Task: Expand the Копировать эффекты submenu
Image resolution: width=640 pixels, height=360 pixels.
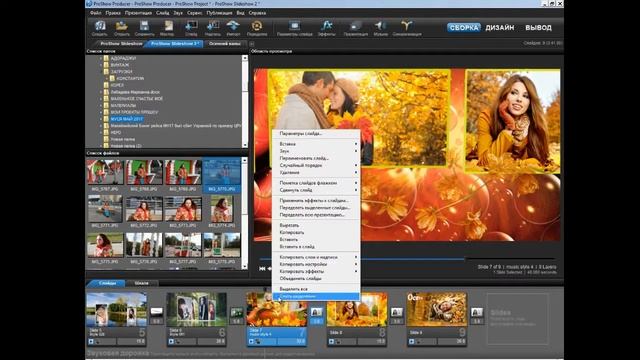Action: 316,271
